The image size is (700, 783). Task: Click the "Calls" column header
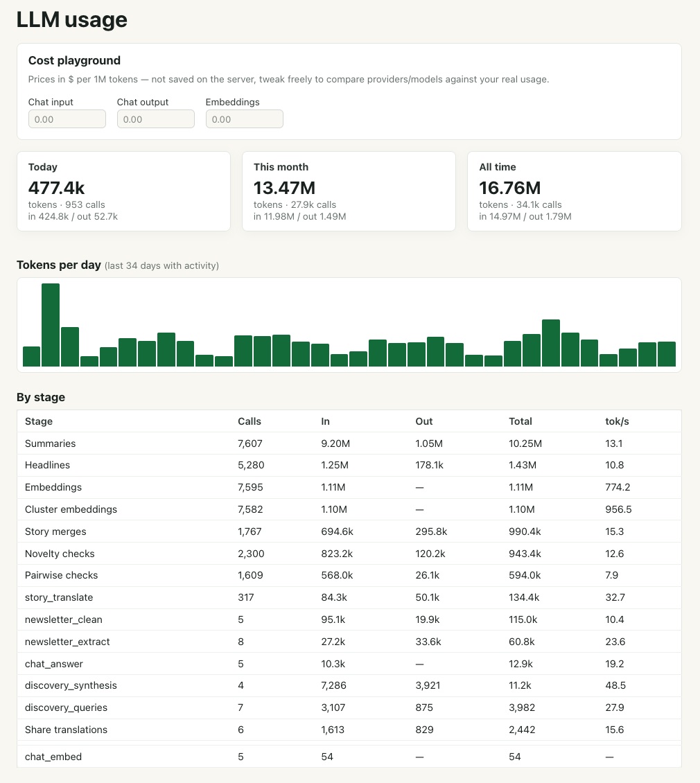pos(250,421)
